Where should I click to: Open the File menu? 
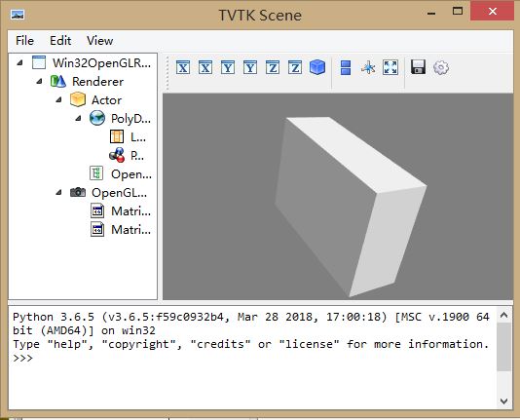tap(24, 41)
